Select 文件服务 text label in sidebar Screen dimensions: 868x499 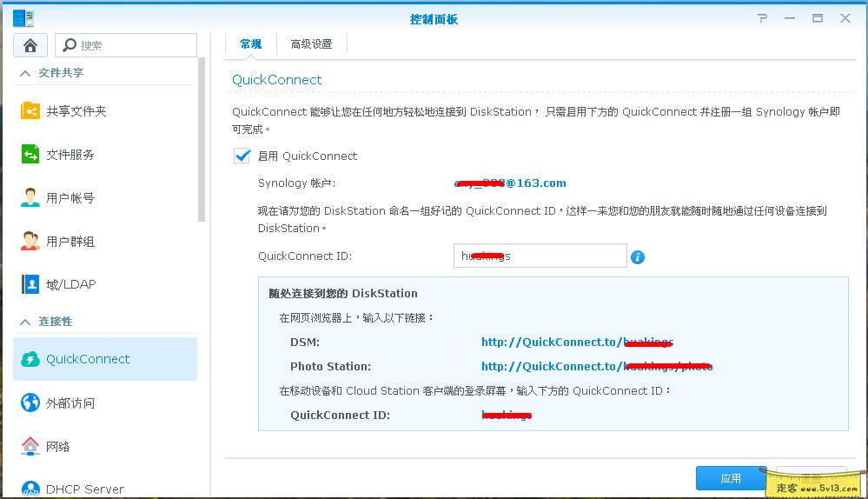tap(70, 155)
